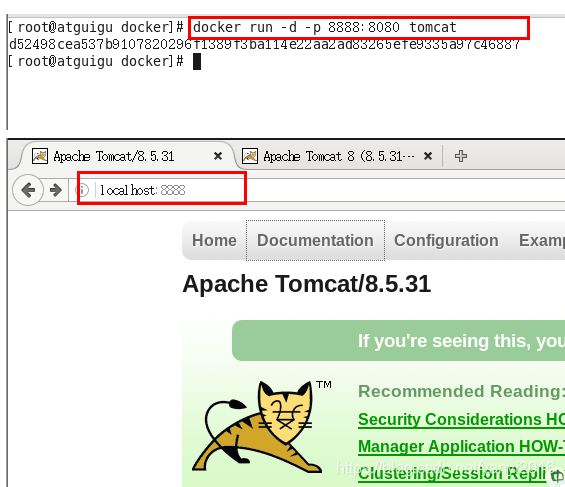Viewport: 565px width, 487px height.
Task: Open the Documentation navigation item
Action: point(315,240)
